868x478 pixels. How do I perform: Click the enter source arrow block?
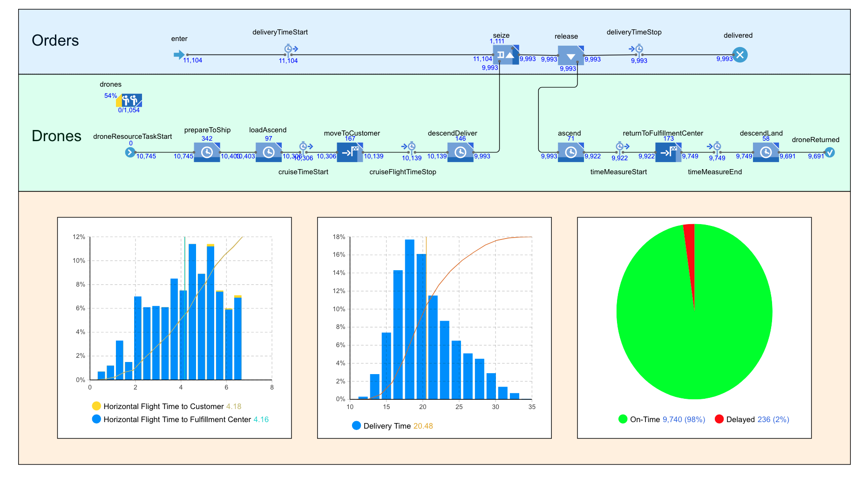click(179, 55)
